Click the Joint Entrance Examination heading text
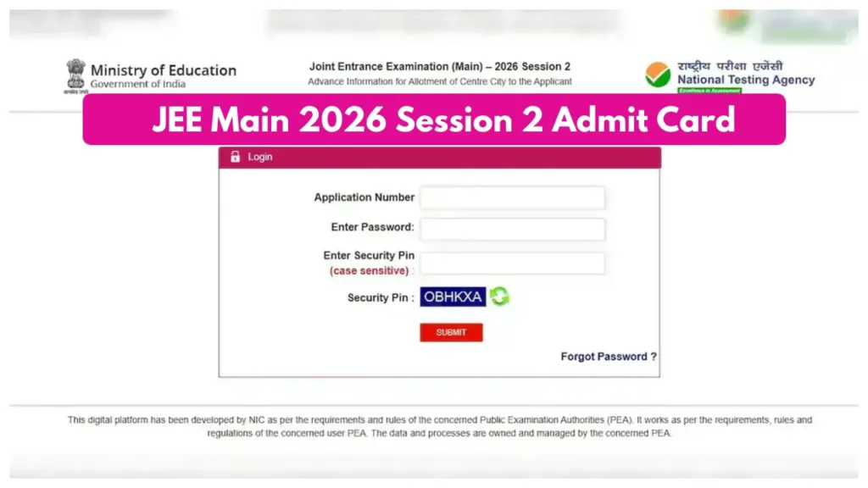Viewport: 868px width, 488px height. [x=440, y=66]
